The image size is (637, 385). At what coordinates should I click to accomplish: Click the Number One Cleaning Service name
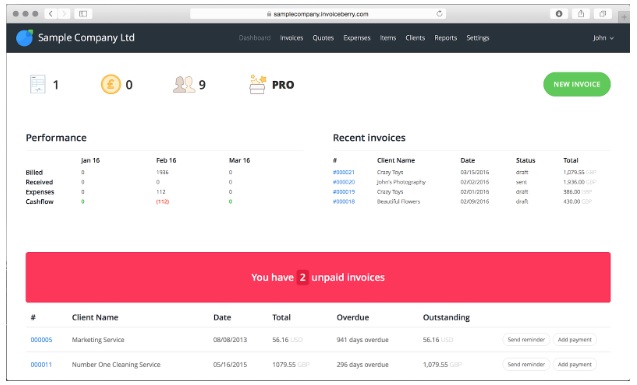(x=116, y=364)
